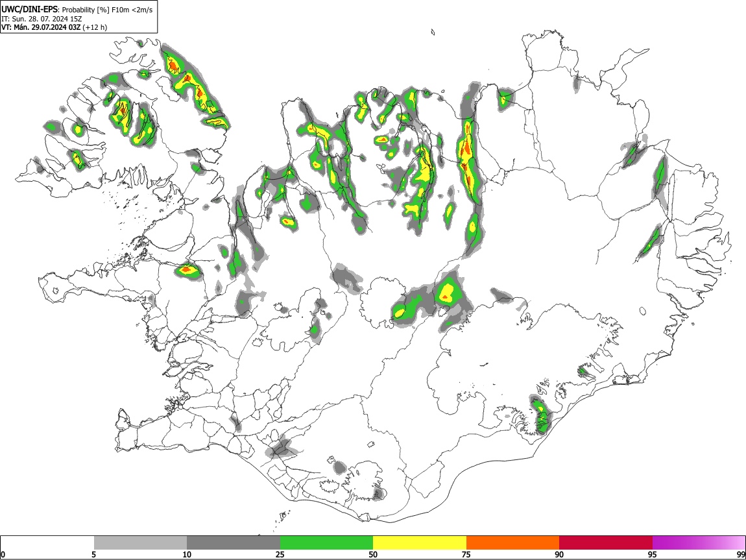The width and height of the screenshot is (746, 560).
Task: Click the red 90-95% legend swatch
Action: click(x=606, y=543)
